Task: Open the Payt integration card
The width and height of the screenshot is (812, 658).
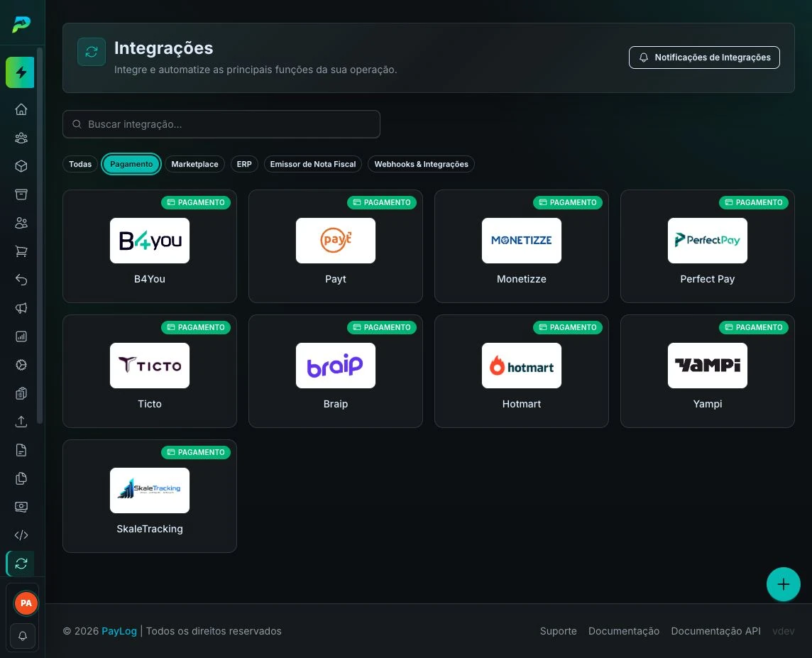Action: coord(336,246)
